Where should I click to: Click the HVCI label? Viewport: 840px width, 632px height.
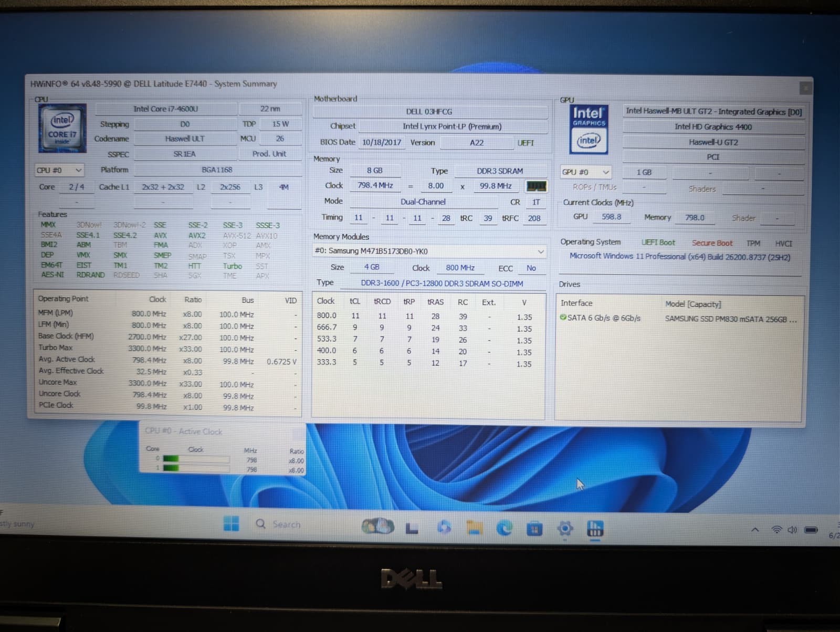click(x=784, y=244)
